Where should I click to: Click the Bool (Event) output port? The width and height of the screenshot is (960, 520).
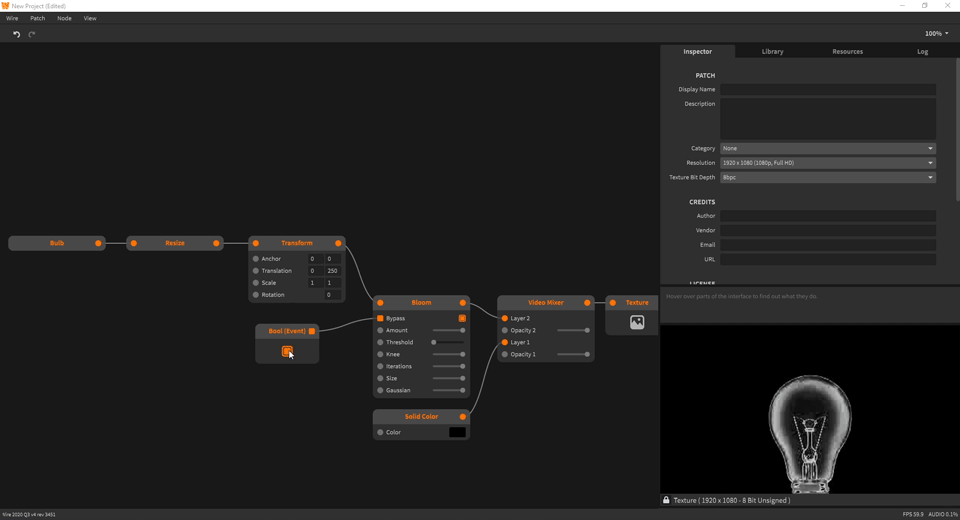(x=312, y=331)
